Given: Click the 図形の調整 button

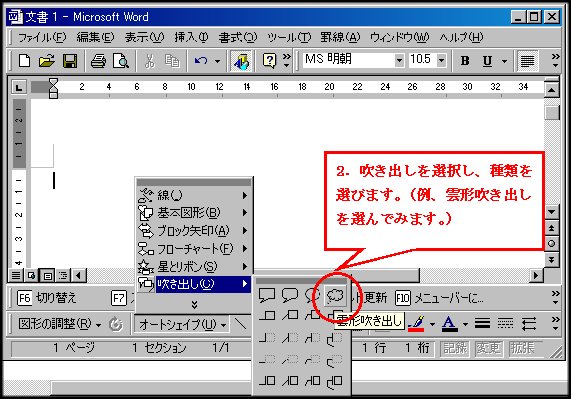Looking at the screenshot, I should click(x=59, y=324).
